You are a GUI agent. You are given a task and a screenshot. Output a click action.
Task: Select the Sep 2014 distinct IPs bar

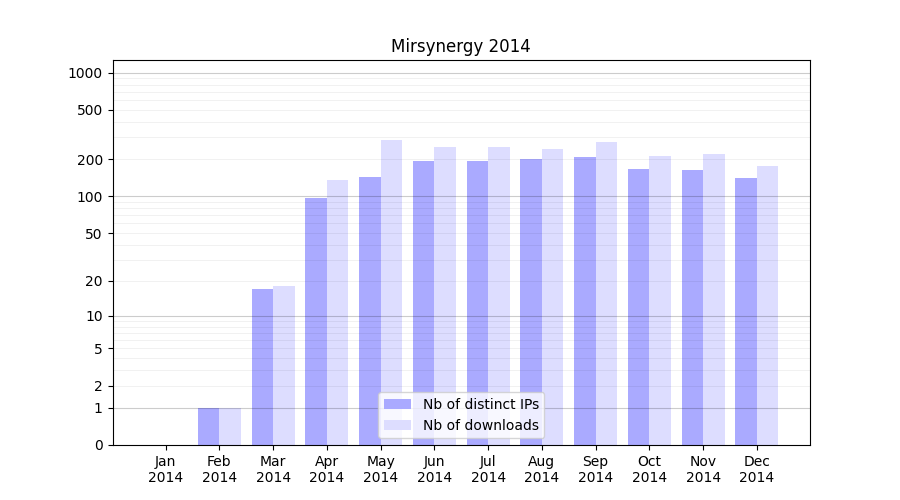coord(584,300)
